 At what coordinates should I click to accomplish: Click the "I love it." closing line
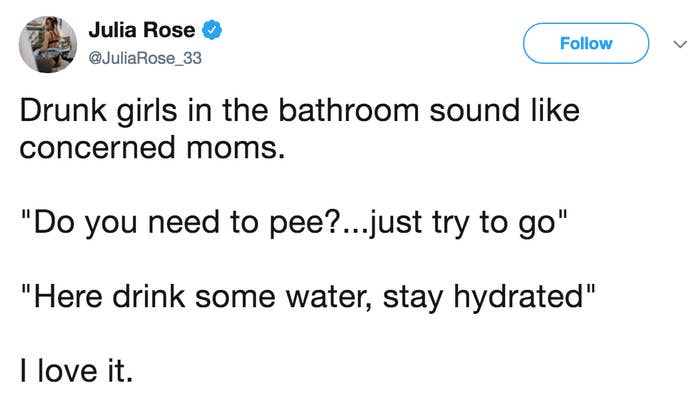pyautogui.click(x=76, y=370)
